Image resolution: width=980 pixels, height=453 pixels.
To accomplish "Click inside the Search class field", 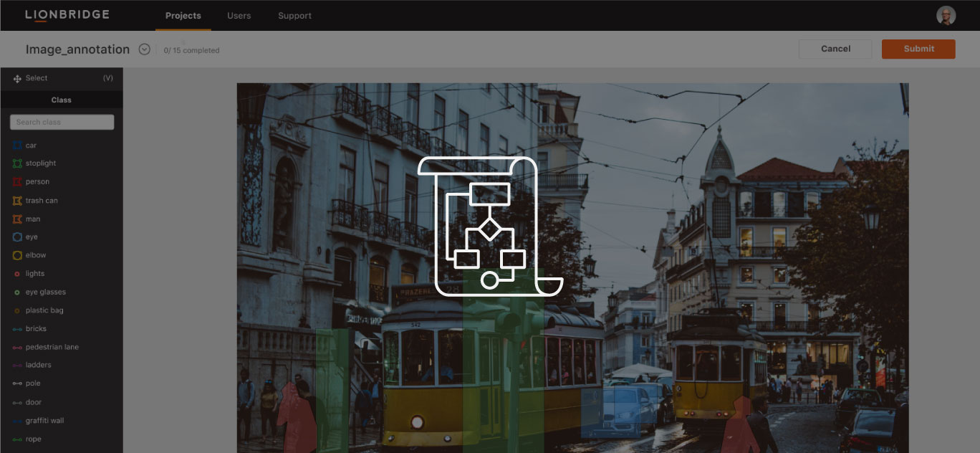I will pyautogui.click(x=61, y=121).
